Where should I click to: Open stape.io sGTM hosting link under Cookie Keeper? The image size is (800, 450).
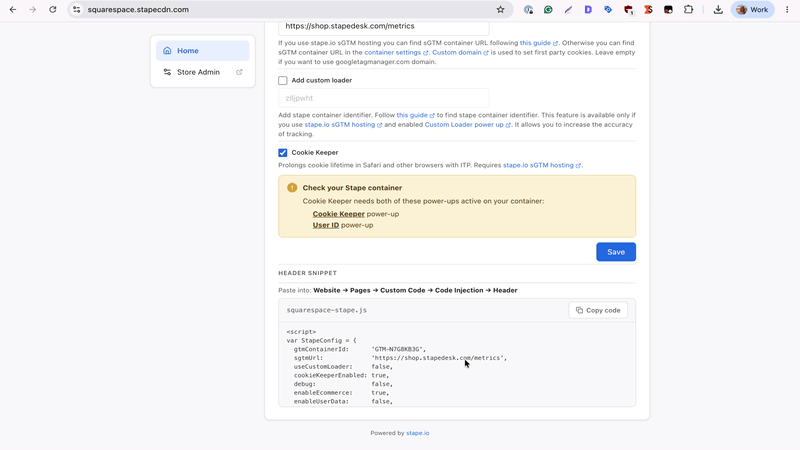coord(541,165)
